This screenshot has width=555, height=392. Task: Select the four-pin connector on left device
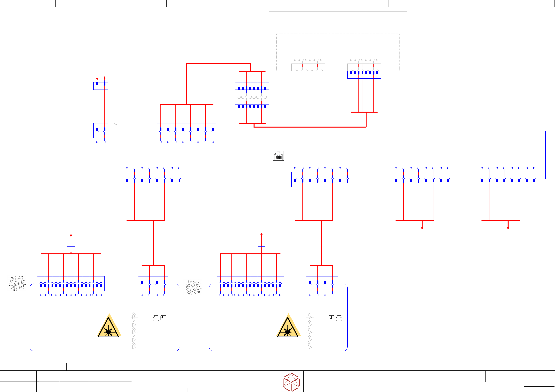[x=153, y=284]
